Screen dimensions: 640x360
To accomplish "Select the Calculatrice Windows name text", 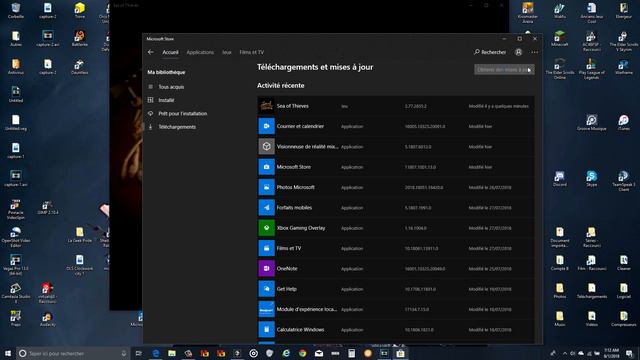I will [300, 330].
